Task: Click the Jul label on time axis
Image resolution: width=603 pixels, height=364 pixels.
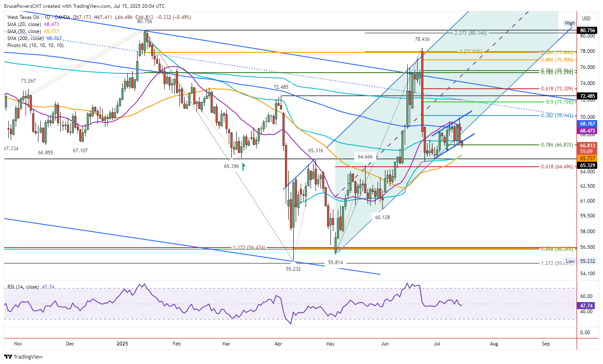Action: 437,343
